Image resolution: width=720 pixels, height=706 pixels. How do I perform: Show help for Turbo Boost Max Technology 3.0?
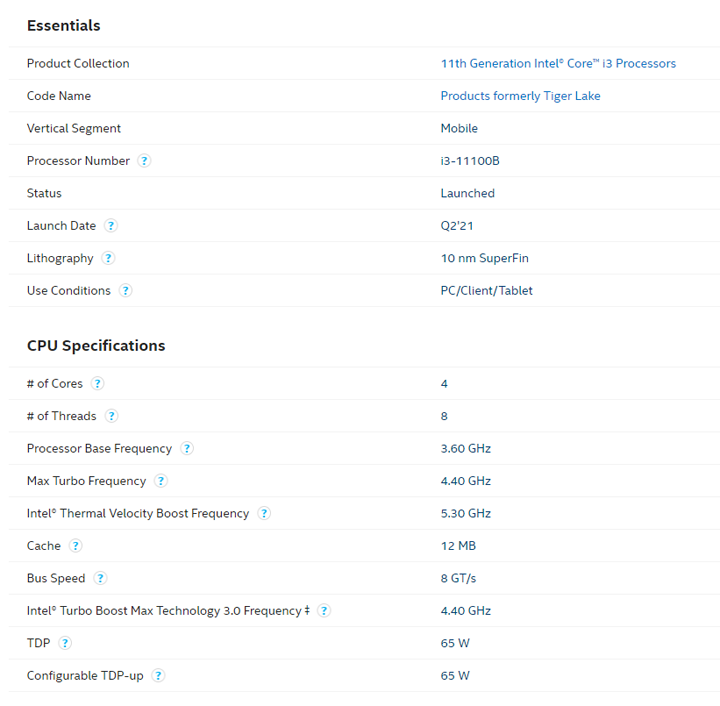(x=324, y=611)
